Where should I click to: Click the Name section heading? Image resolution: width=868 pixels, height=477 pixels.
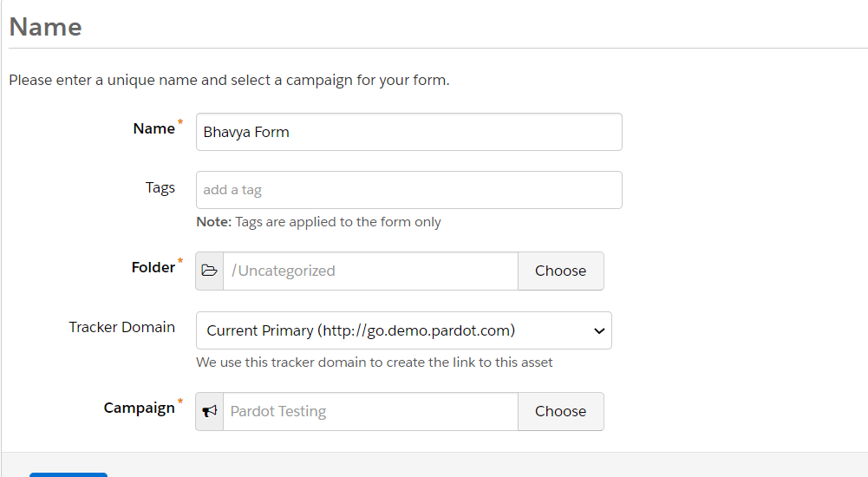click(x=45, y=27)
